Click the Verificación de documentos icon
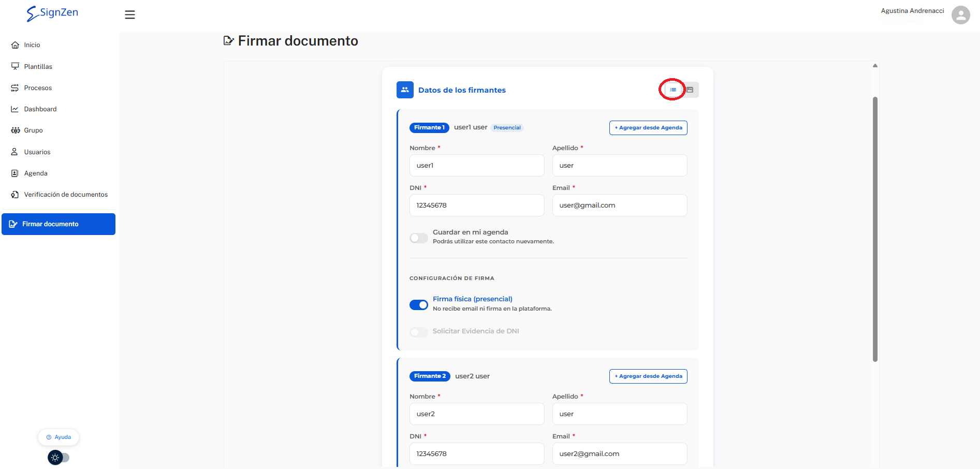Screen dimensions: 980x469 pos(15,195)
